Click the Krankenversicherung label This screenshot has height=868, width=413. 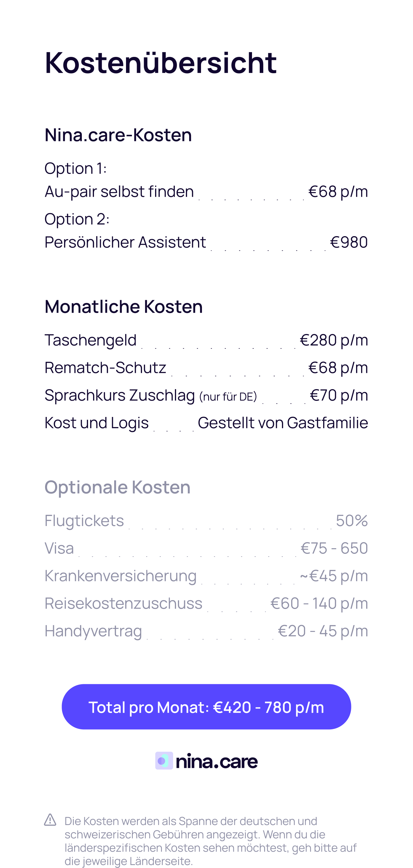pos(120,576)
